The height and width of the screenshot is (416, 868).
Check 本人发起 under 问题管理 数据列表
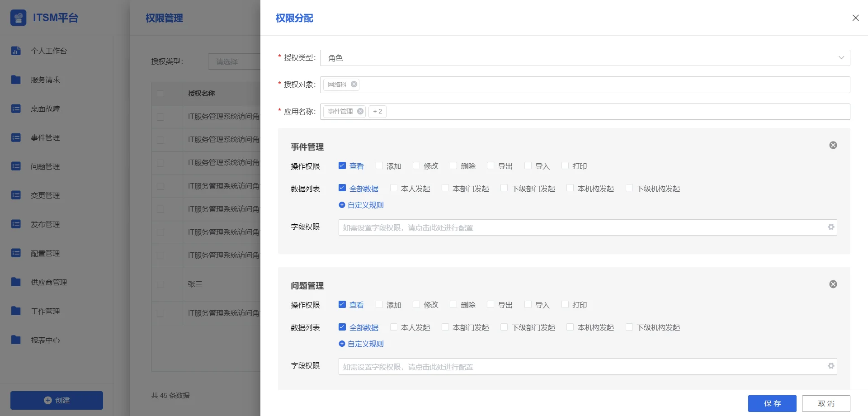click(x=394, y=327)
